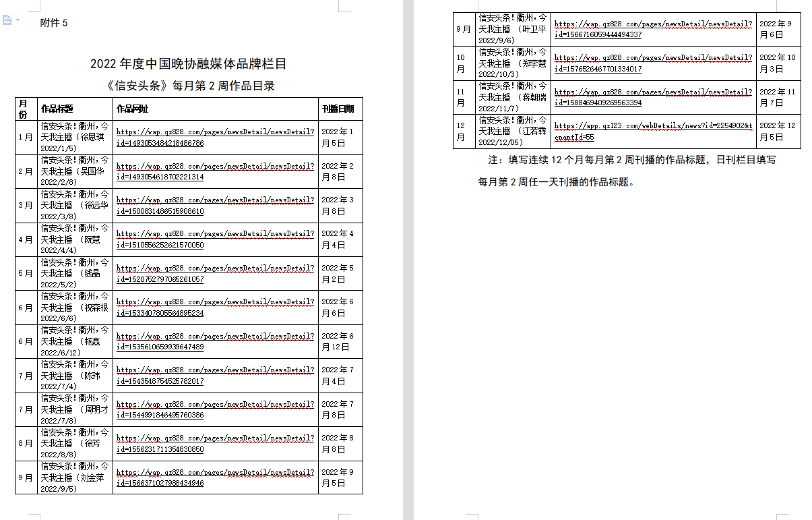Image resolution: width=812 pixels, height=520 pixels.
Task: Click the title cell mentioning 周明才 2022/7/8
Action: pos(75,409)
